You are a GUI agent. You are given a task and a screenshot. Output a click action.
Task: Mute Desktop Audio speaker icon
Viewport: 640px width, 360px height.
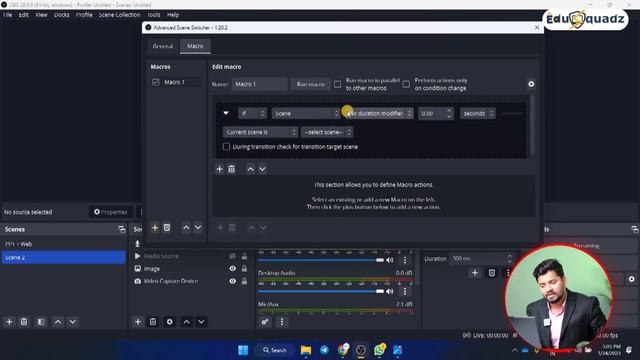pyautogui.click(x=390, y=291)
